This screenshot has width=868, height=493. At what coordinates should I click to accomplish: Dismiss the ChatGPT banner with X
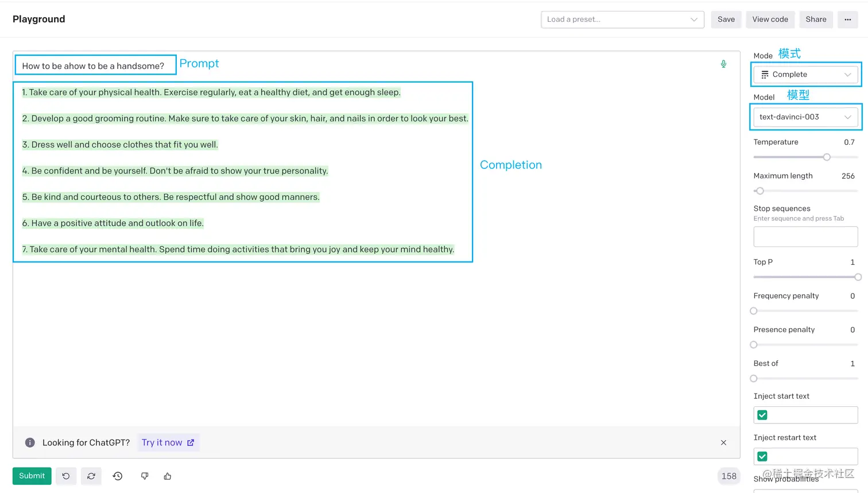[723, 442]
